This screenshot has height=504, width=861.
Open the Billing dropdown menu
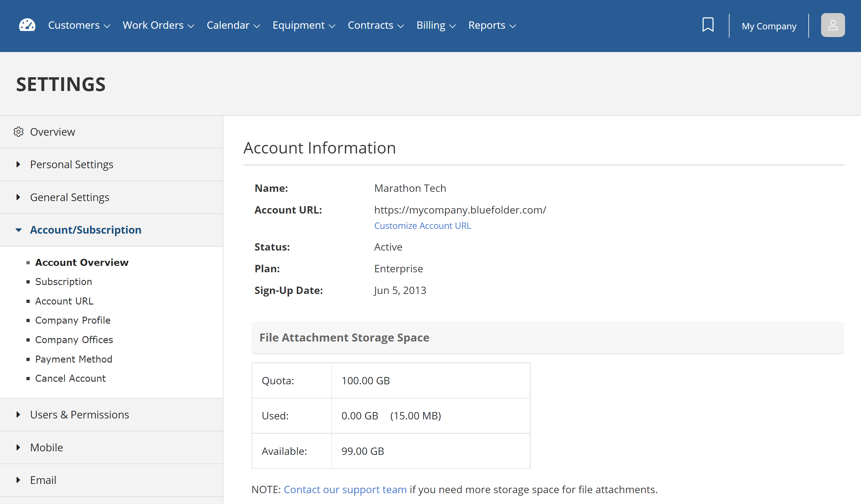436,25
